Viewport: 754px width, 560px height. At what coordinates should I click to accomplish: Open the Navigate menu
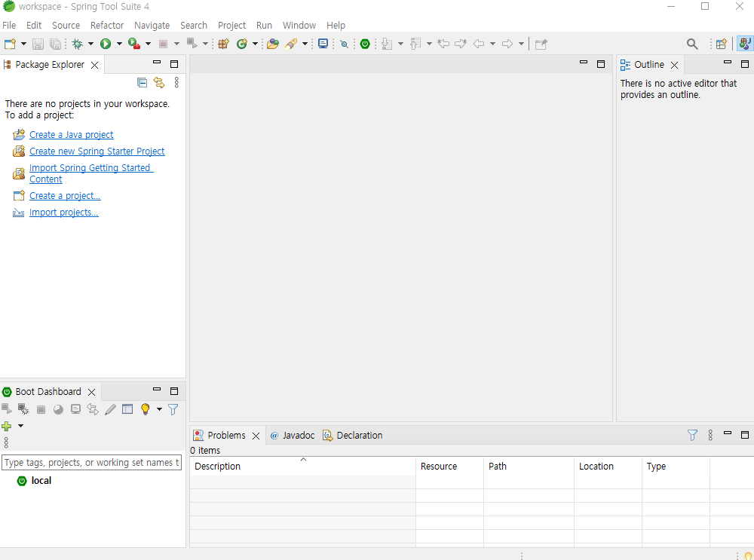click(152, 25)
